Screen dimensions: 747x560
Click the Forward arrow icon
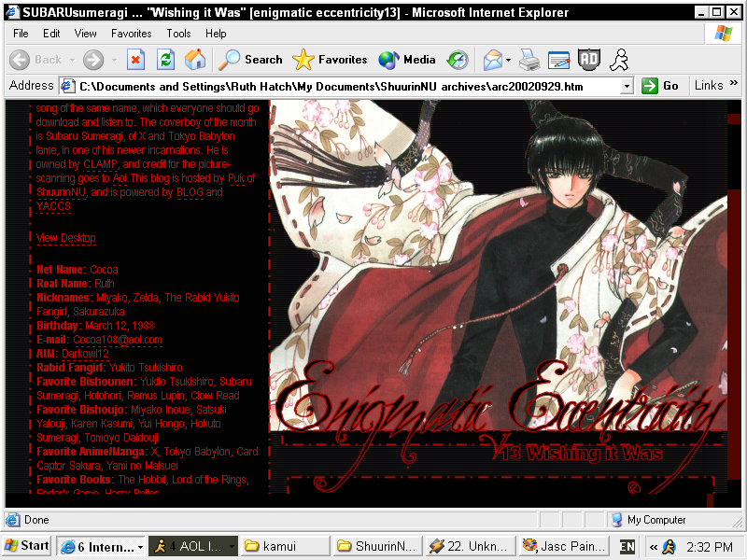click(93, 60)
